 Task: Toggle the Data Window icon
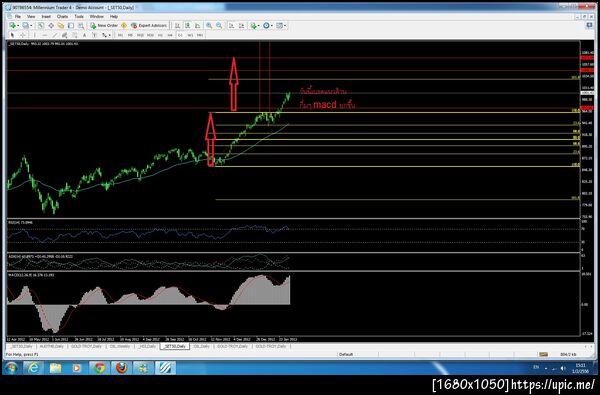tap(51, 26)
